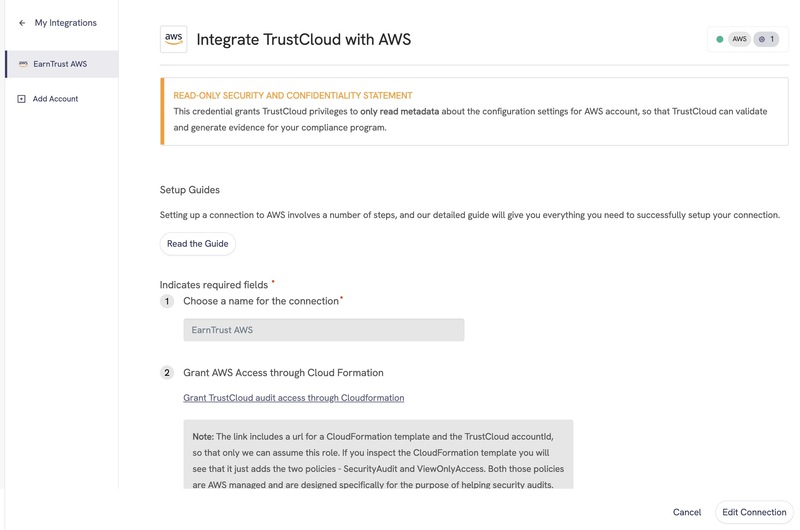Click the read-only security statement banner
This screenshot has height=530, width=800.
[x=474, y=111]
